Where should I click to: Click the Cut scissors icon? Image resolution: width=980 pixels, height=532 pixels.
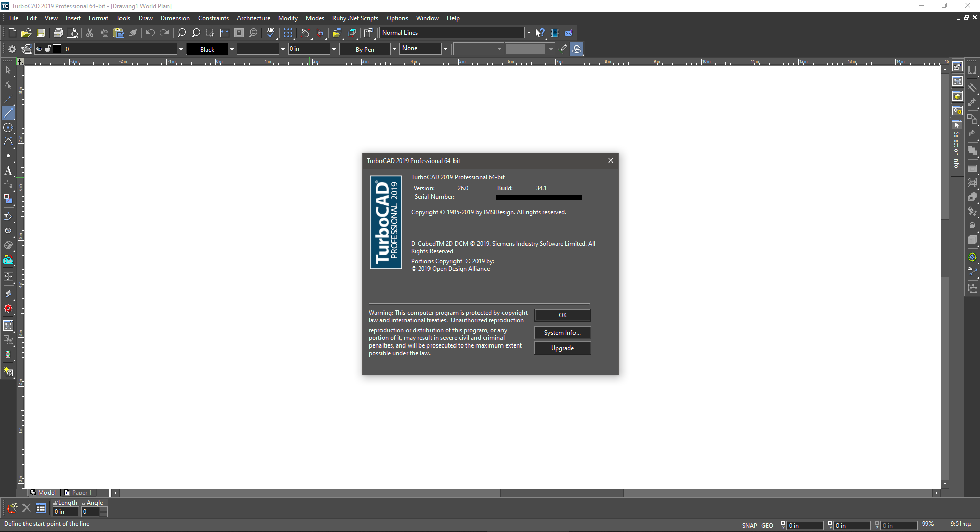coord(90,33)
